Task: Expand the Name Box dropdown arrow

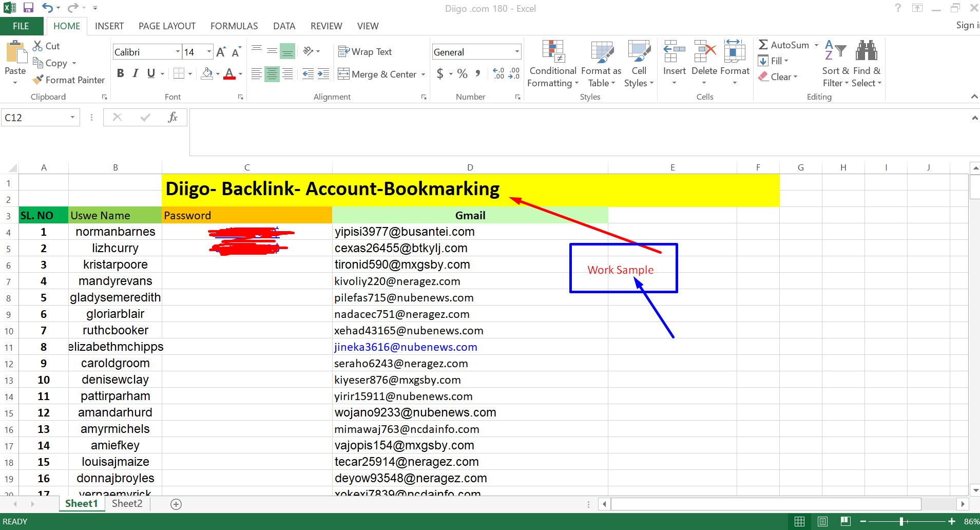Action: click(x=72, y=118)
